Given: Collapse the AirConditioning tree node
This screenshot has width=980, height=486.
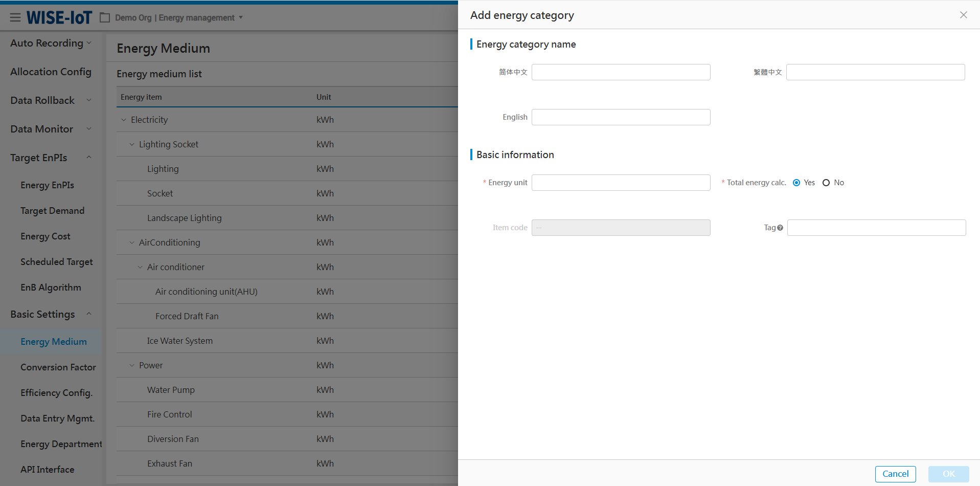Looking at the screenshot, I should pos(132,243).
